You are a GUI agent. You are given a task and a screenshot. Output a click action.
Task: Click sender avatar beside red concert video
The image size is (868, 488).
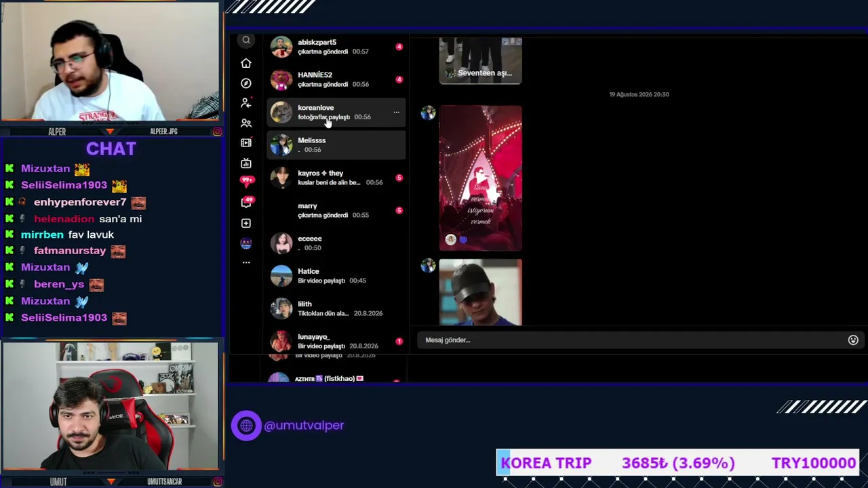tap(428, 113)
